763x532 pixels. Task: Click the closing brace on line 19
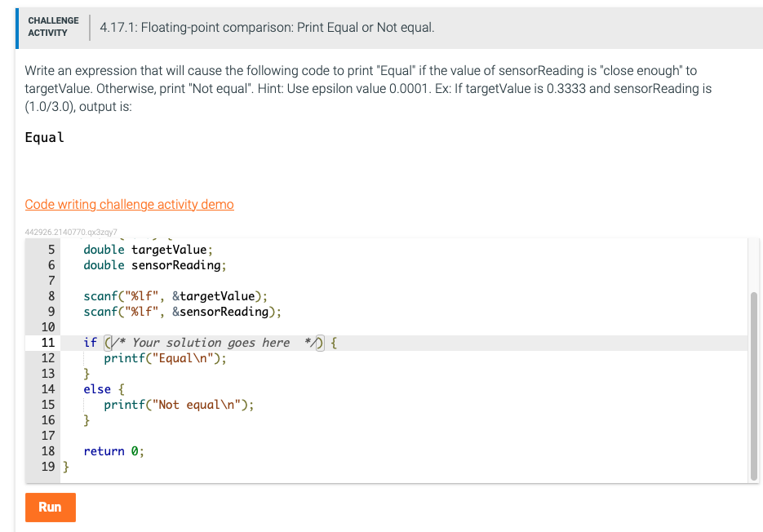point(64,466)
